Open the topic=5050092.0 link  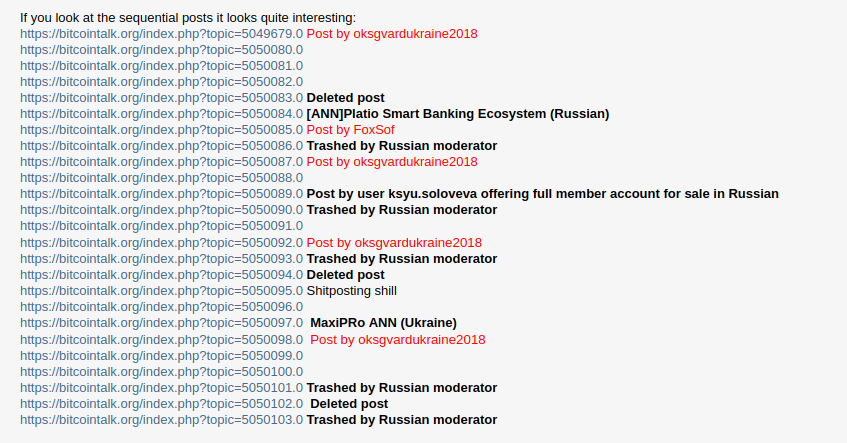point(162,243)
